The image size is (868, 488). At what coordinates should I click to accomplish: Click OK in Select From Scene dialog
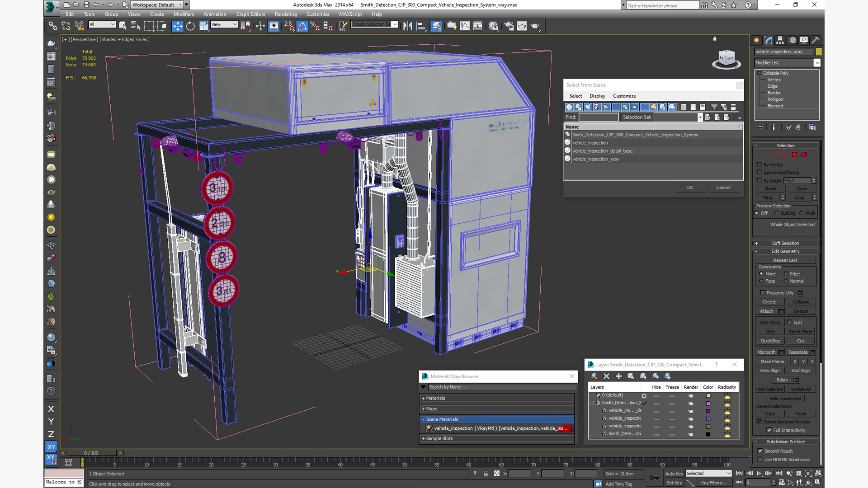pyautogui.click(x=690, y=188)
